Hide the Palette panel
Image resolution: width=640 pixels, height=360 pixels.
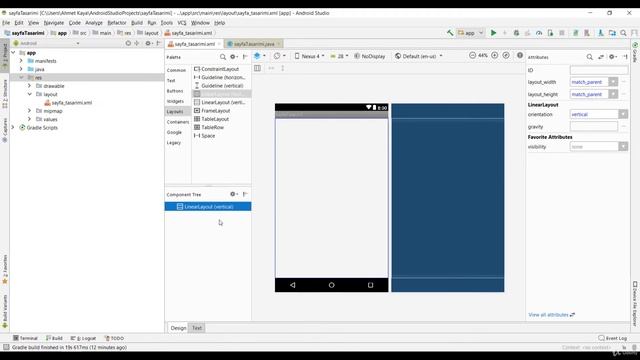pos(245,57)
